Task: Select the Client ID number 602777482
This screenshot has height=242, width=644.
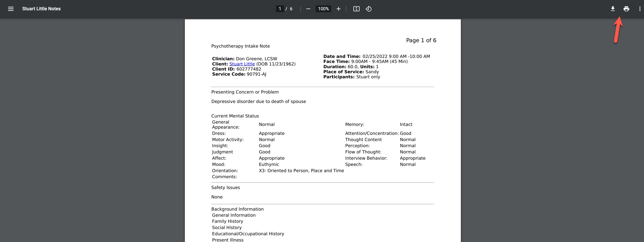Action: 249,69
